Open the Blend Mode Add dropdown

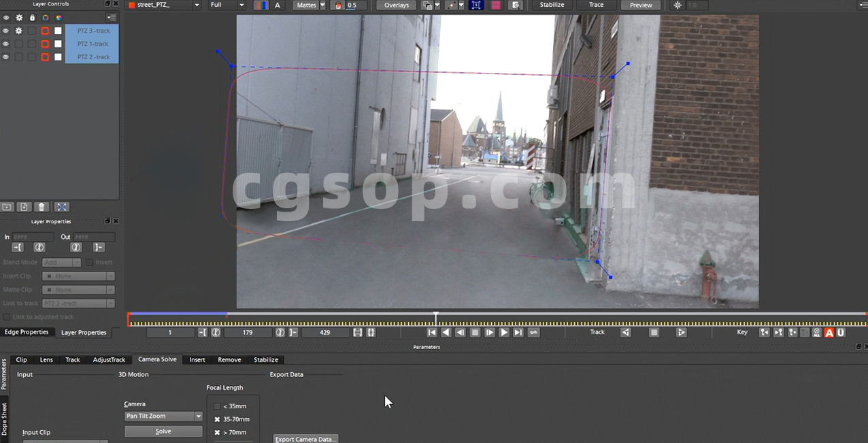(x=61, y=262)
